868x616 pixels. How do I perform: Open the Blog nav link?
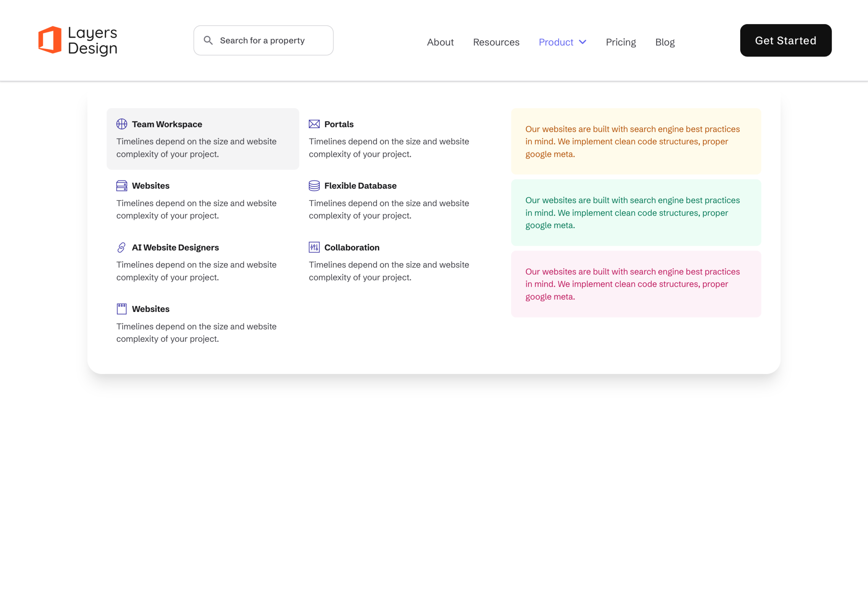665,42
